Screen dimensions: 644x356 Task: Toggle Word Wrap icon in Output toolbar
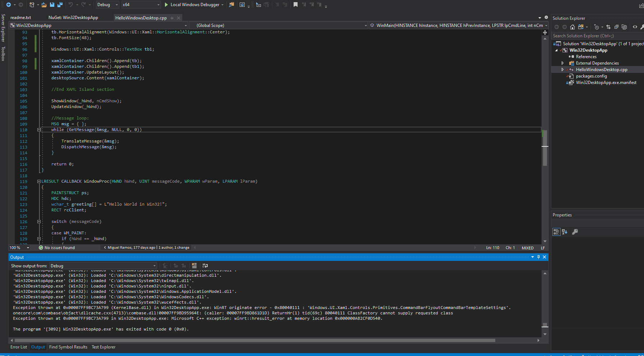click(205, 266)
